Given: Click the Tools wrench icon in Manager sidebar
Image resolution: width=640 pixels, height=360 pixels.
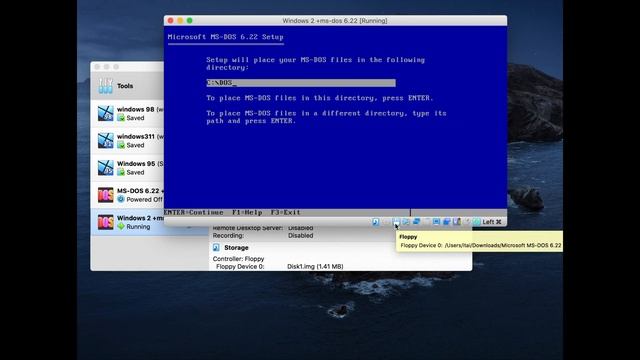Looking at the screenshot, I should tap(105, 86).
